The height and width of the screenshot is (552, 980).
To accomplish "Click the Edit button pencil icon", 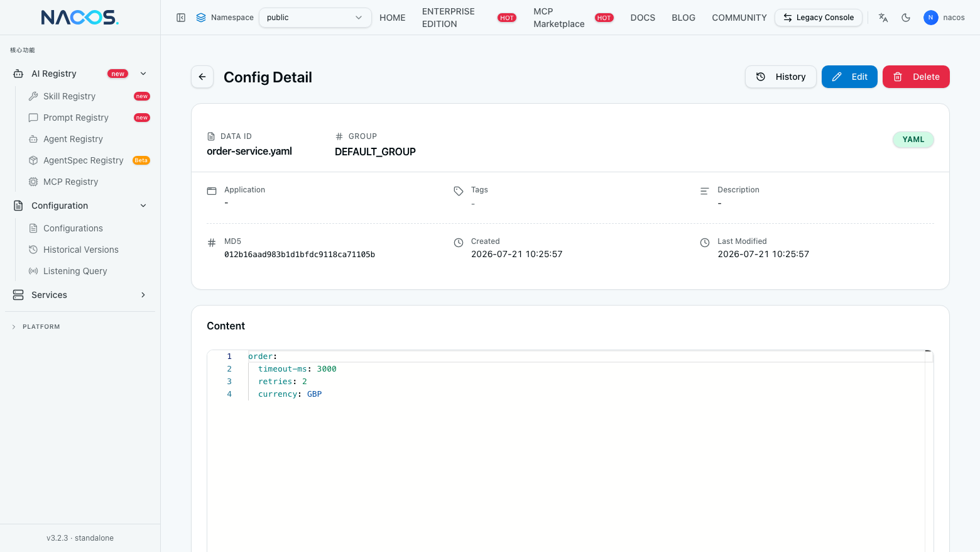I will click(x=837, y=77).
